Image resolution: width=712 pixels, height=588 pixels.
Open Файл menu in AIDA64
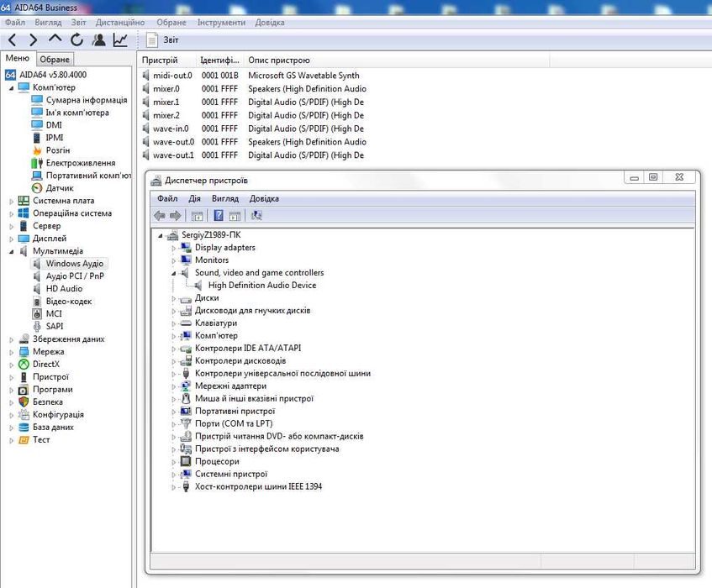click(15, 22)
